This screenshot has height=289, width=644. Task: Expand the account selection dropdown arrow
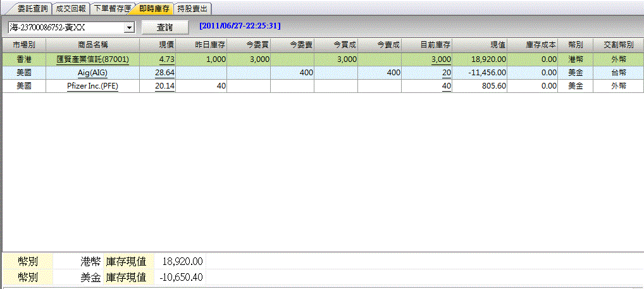(129, 28)
